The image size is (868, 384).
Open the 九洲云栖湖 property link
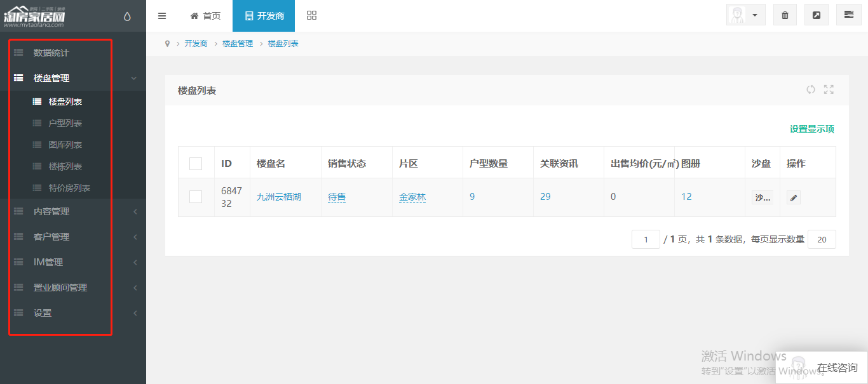[278, 197]
